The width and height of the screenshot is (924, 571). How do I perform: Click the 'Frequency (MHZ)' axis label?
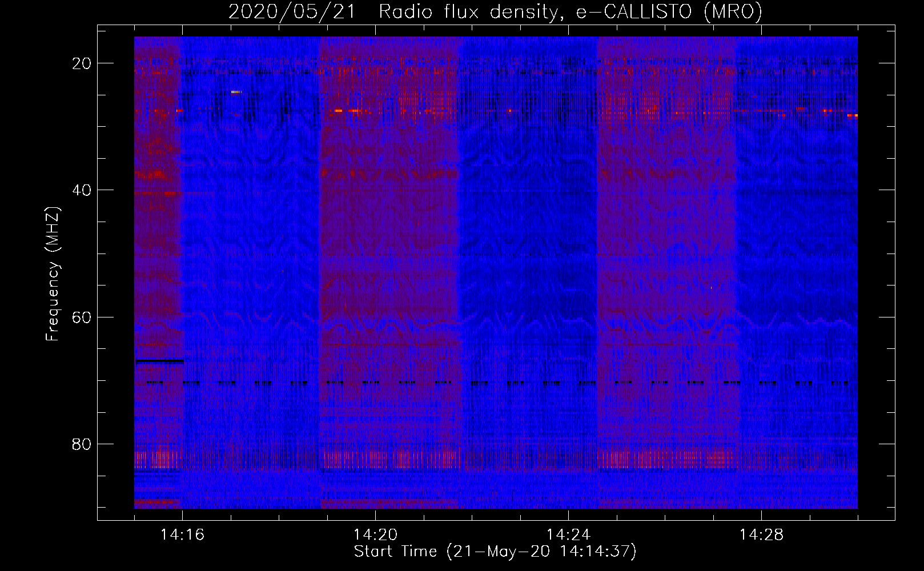(53, 274)
